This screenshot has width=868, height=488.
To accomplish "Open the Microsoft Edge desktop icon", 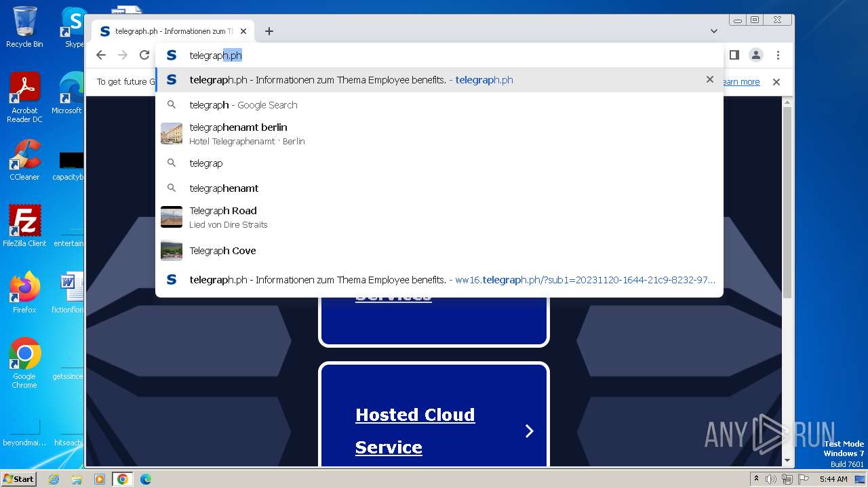I will (68, 94).
